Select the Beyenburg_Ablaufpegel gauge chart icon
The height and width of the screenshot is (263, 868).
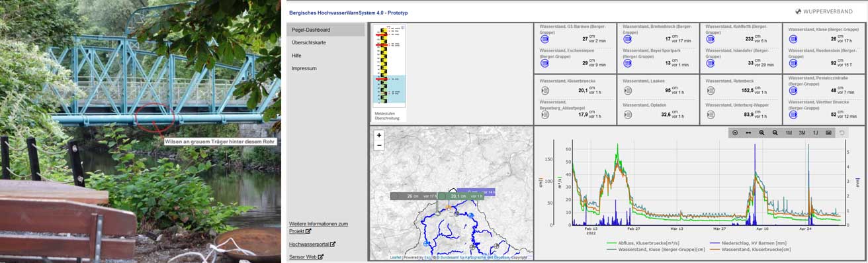pos(544,115)
